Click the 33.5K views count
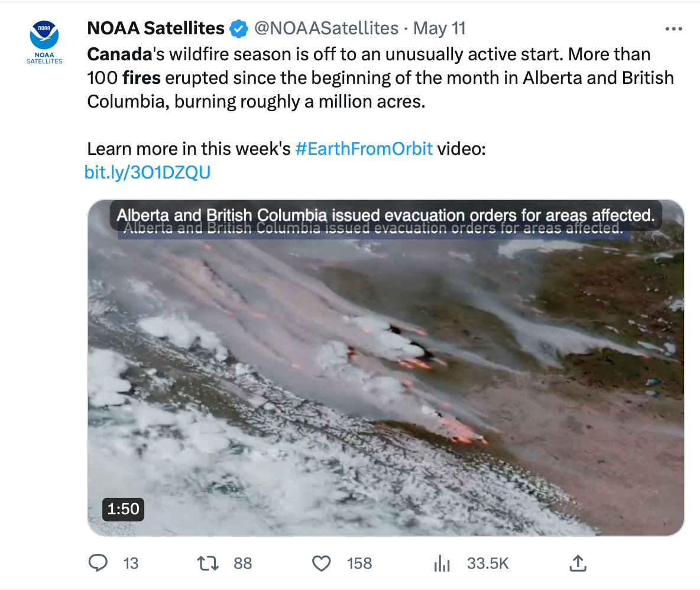The height and width of the screenshot is (590, 700). (488, 563)
